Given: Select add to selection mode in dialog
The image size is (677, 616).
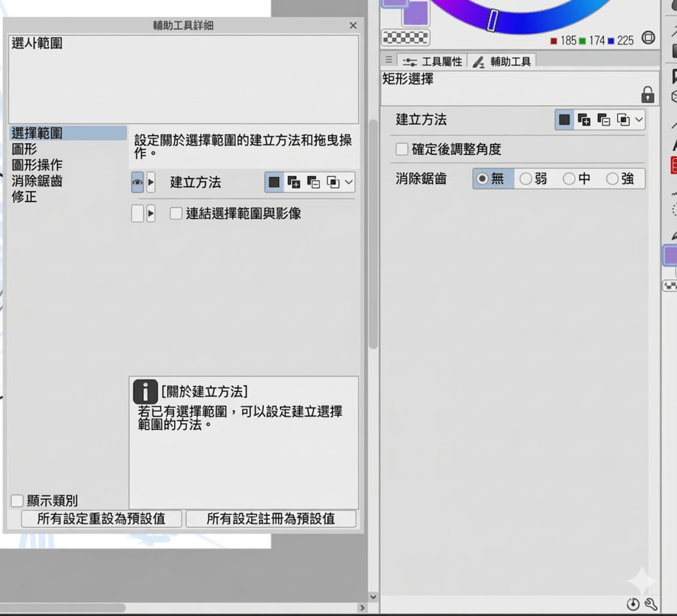Looking at the screenshot, I should (x=293, y=182).
